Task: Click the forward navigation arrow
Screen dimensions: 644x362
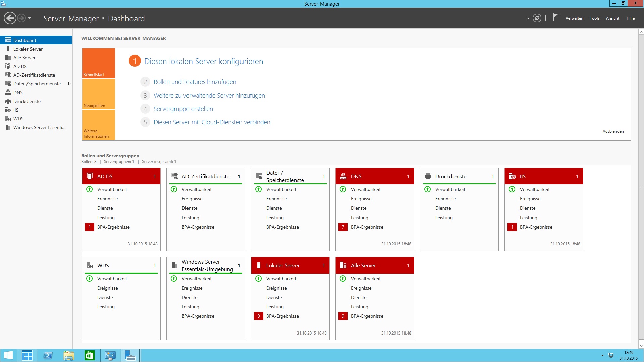Action: tap(21, 18)
